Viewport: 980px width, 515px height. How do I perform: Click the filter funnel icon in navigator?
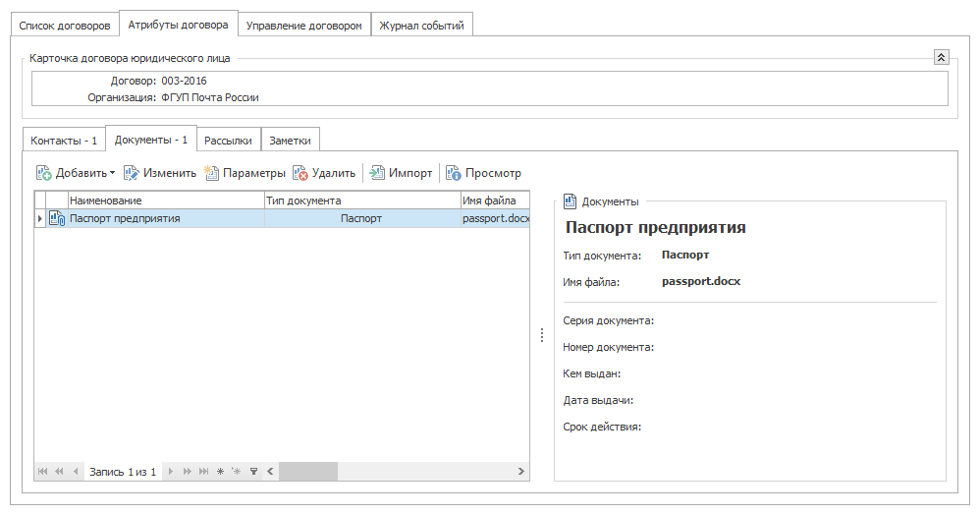[x=253, y=471]
